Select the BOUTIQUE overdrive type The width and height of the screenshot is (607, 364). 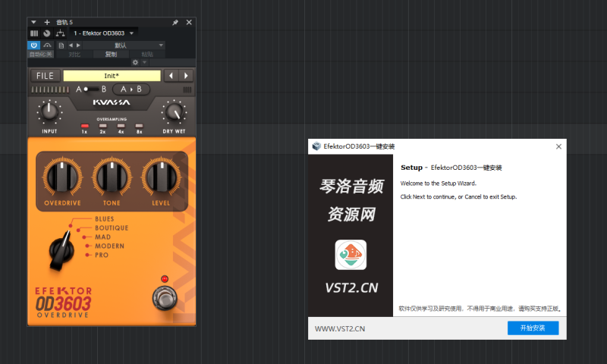112,227
